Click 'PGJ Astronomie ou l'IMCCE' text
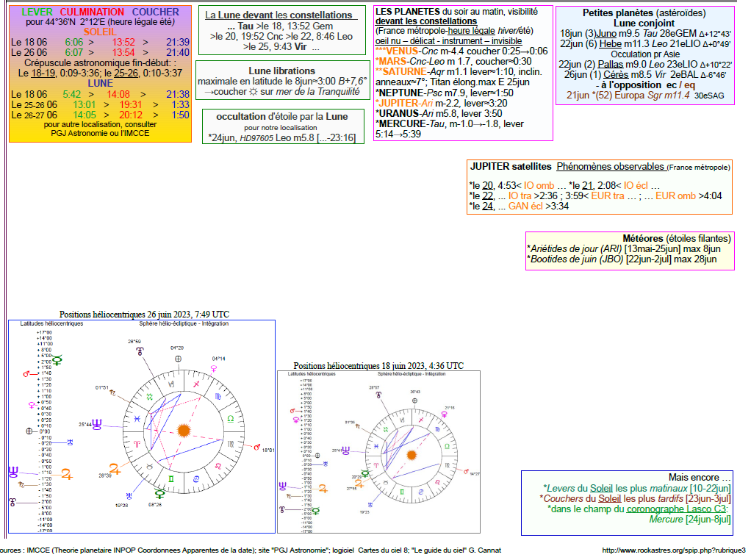Screen dimensions: 751x560 pos(100,133)
